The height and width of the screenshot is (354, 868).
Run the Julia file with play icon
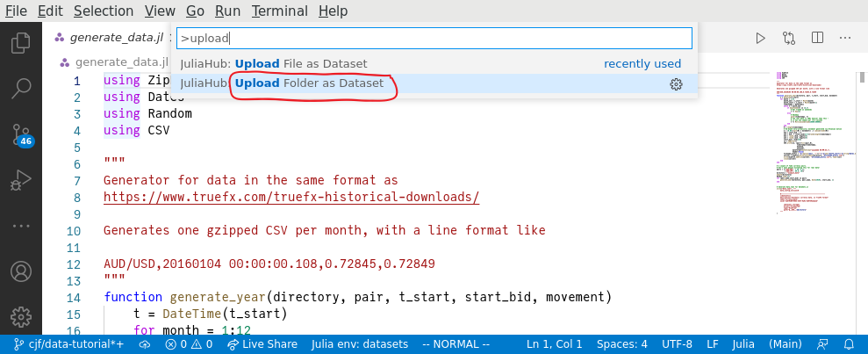(x=761, y=38)
